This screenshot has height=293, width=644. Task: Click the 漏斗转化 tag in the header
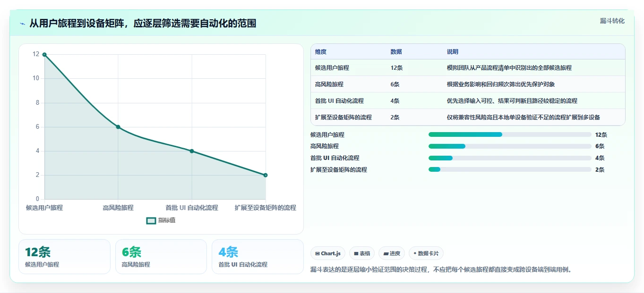612,21
